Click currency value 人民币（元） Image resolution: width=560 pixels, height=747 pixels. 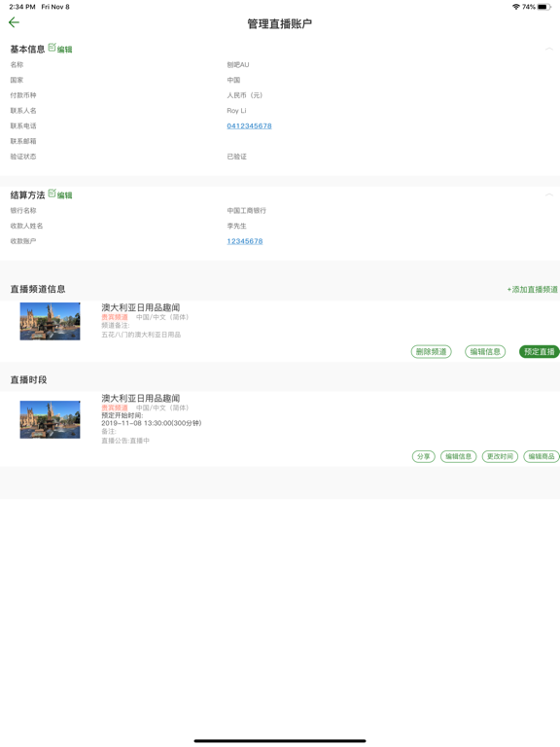click(x=245, y=95)
